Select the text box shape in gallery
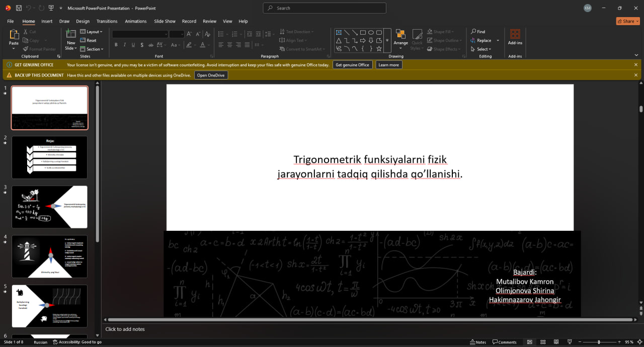 click(x=339, y=32)
